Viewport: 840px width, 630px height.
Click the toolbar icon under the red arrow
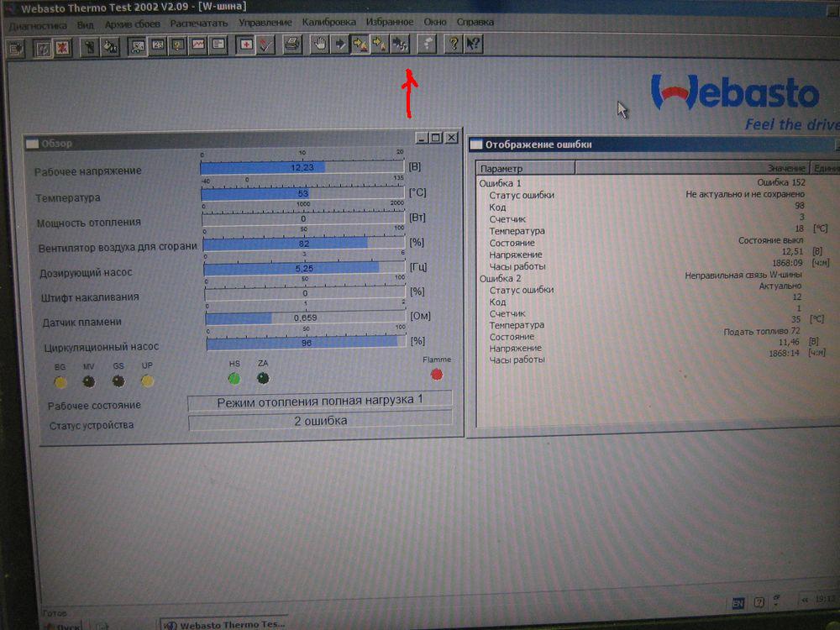coord(400,45)
